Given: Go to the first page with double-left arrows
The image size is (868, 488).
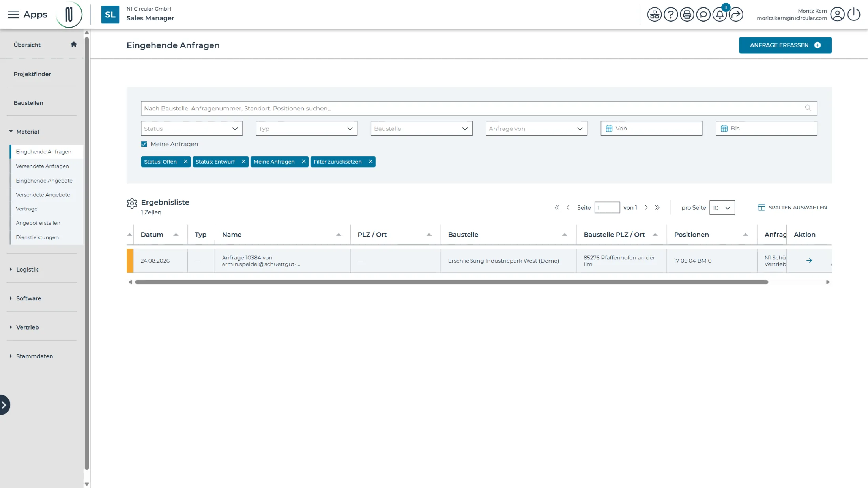Looking at the screenshot, I should [x=557, y=207].
